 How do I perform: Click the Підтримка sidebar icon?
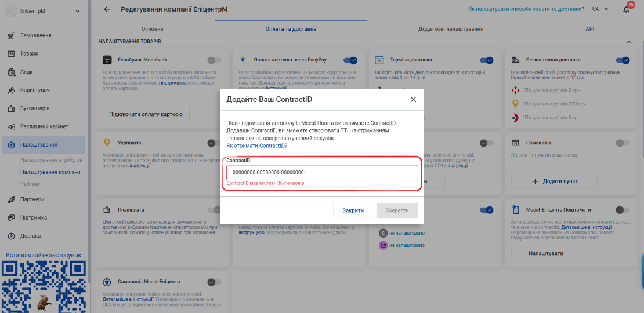[x=12, y=218]
